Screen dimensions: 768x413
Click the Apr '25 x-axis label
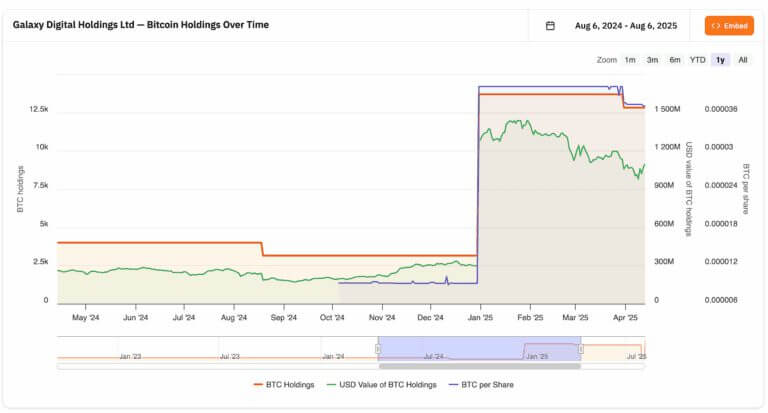coord(625,317)
